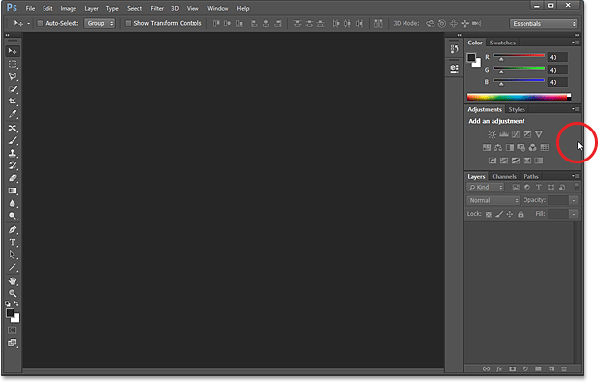Pick a color from spectrum ramp
The width and height of the screenshot is (600, 382).
pyautogui.click(x=518, y=97)
